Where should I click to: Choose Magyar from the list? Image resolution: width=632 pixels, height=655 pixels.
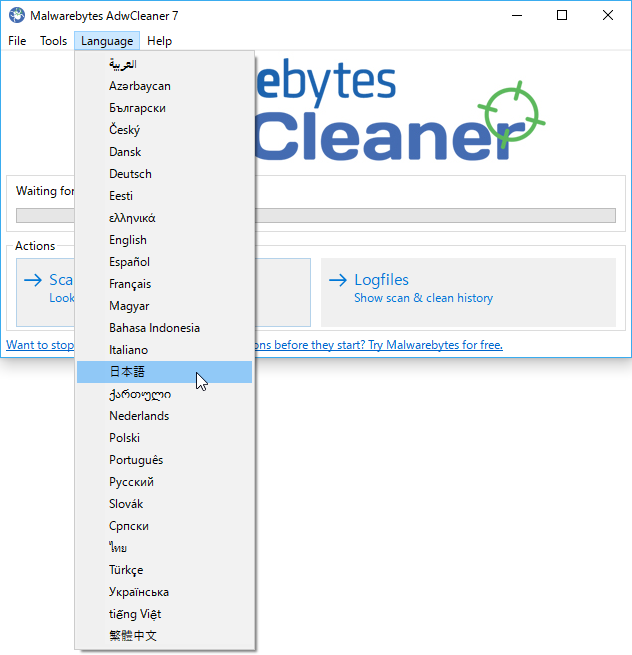(x=165, y=306)
